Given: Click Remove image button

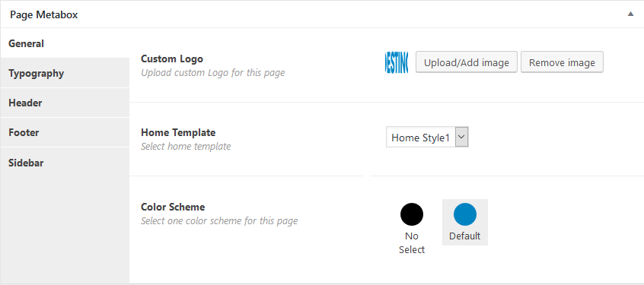Looking at the screenshot, I should coord(562,62).
